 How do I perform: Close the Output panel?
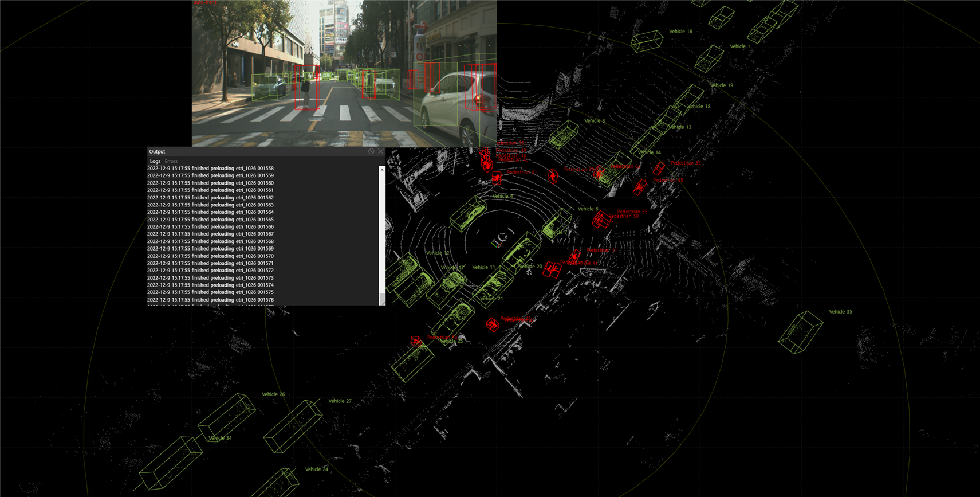click(x=381, y=152)
